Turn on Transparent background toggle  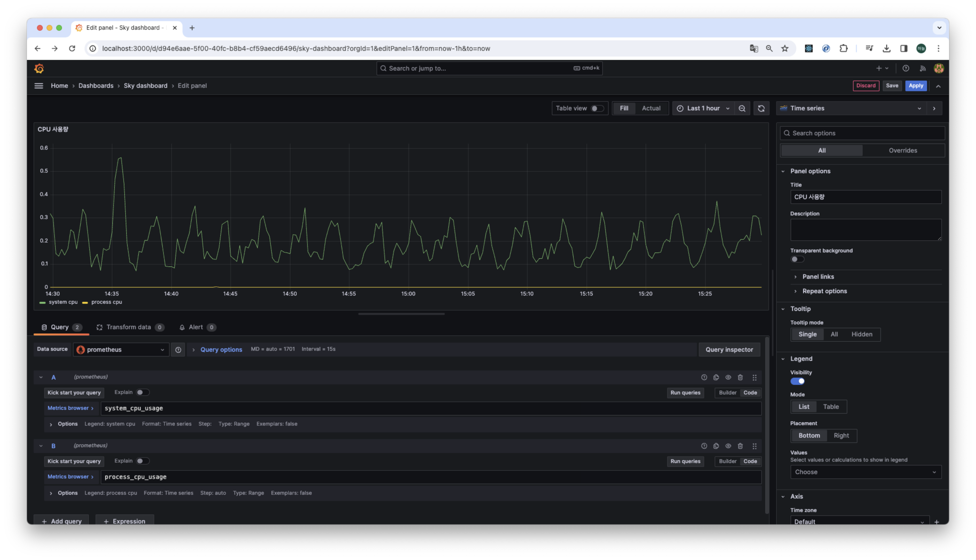point(797,259)
